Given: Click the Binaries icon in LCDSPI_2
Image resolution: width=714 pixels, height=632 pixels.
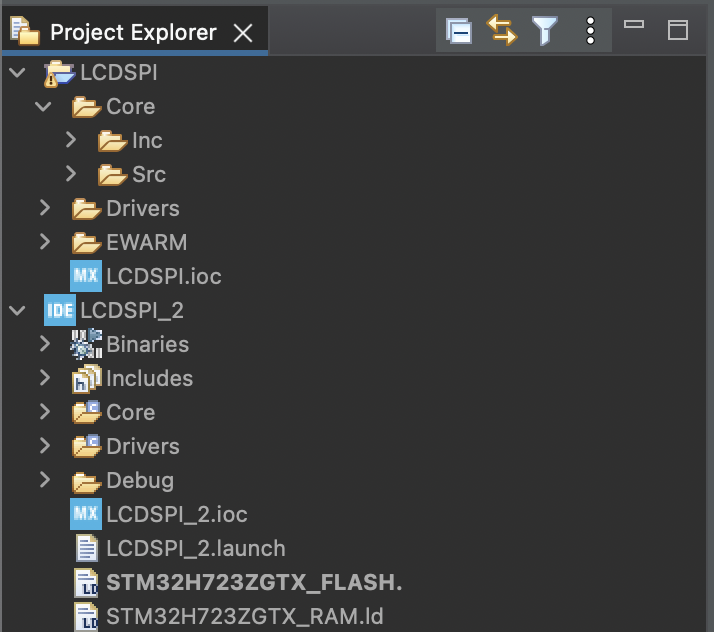Looking at the screenshot, I should [x=86, y=344].
